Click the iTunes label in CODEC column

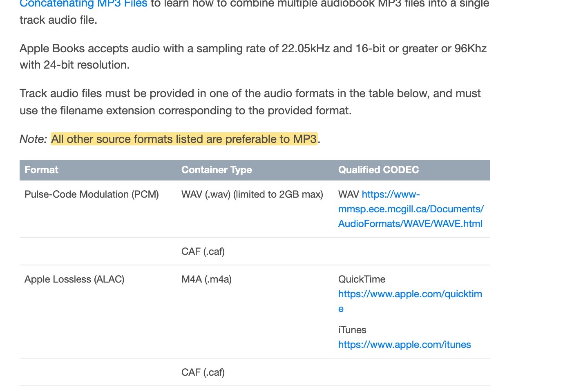coord(352,330)
